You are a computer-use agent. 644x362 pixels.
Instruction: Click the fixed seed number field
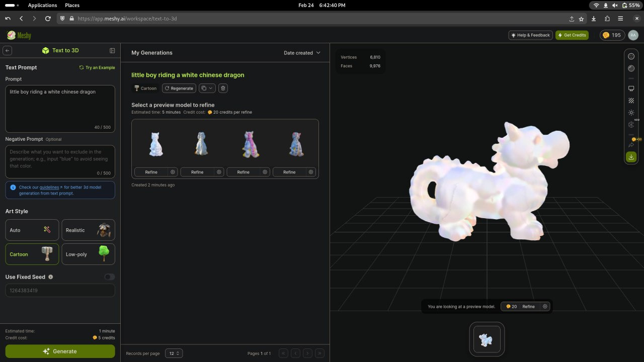[60, 291]
